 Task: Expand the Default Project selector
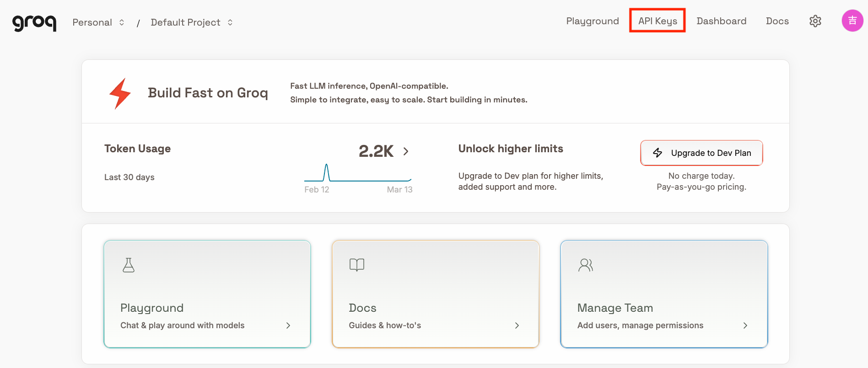191,22
